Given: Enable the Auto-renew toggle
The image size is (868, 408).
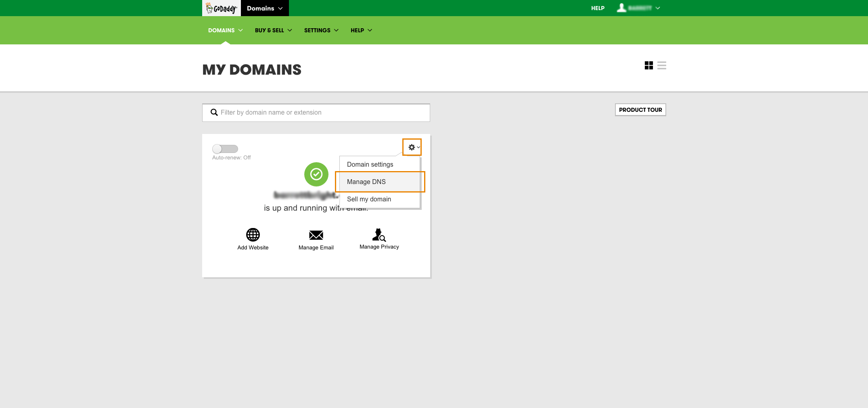Looking at the screenshot, I should (225, 149).
